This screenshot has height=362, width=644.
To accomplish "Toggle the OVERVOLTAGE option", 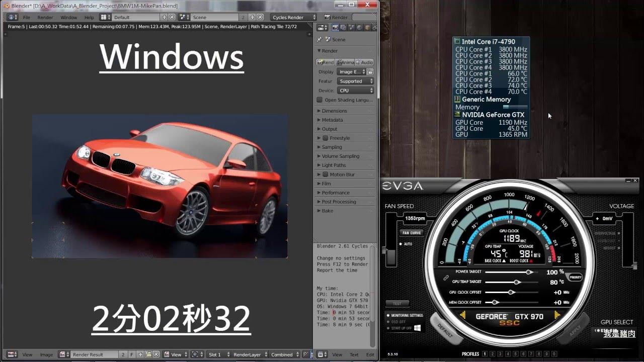I will pos(608,233).
